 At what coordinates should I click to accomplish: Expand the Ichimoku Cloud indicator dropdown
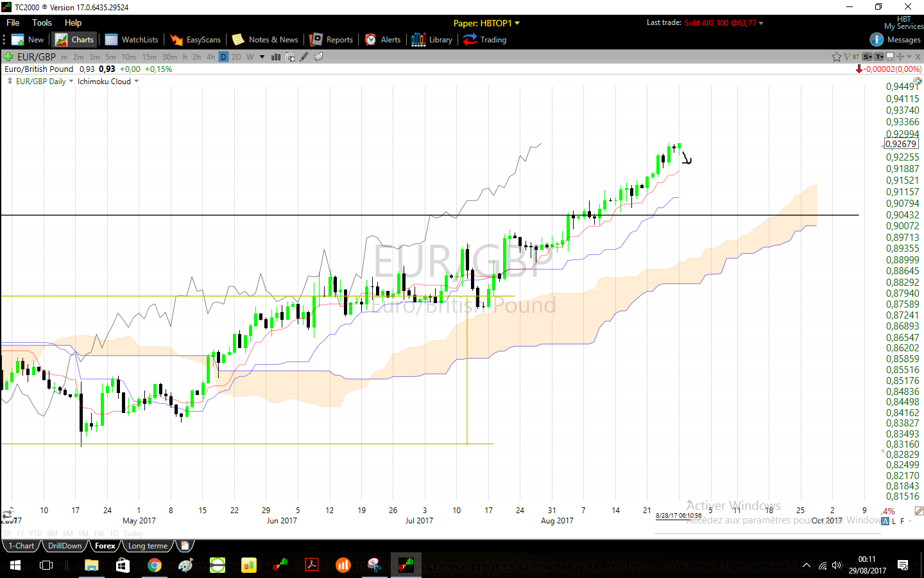pos(137,82)
